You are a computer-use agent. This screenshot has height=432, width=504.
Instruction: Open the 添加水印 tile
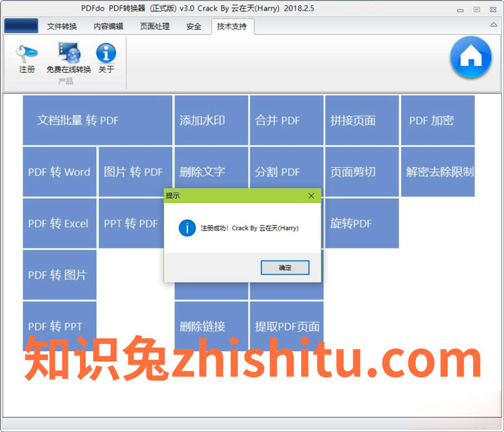pyautogui.click(x=211, y=120)
